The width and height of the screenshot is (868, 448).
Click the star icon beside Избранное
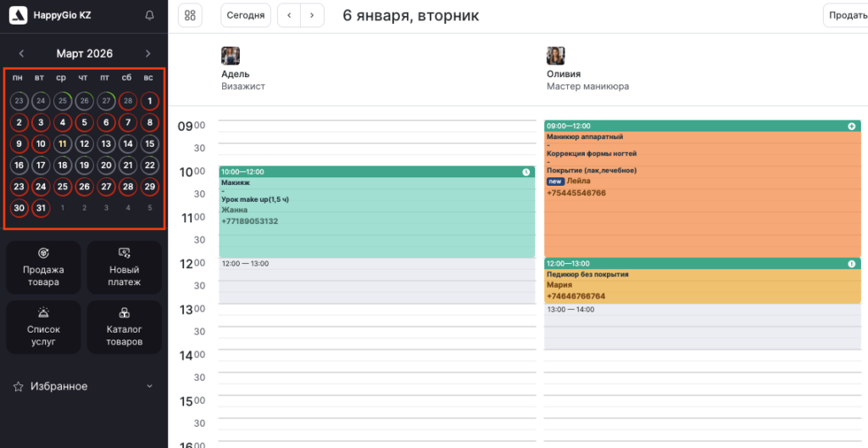coord(18,386)
